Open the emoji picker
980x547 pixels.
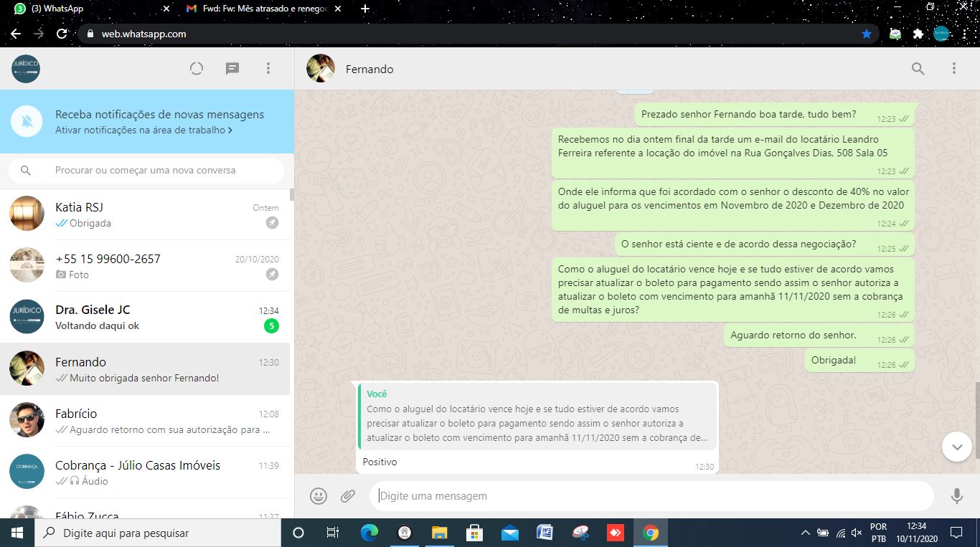click(x=319, y=496)
